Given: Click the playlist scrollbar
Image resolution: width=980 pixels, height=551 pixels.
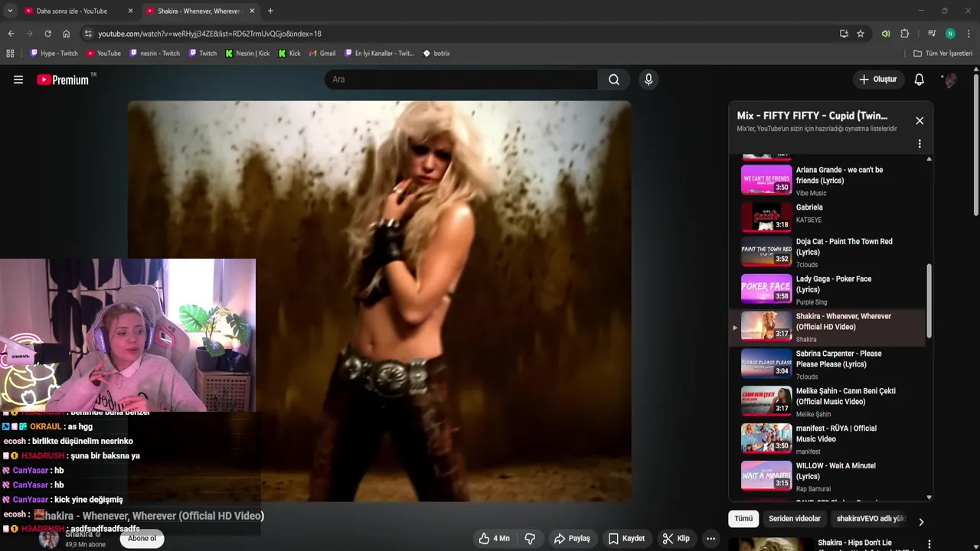Looking at the screenshot, I should tap(929, 301).
